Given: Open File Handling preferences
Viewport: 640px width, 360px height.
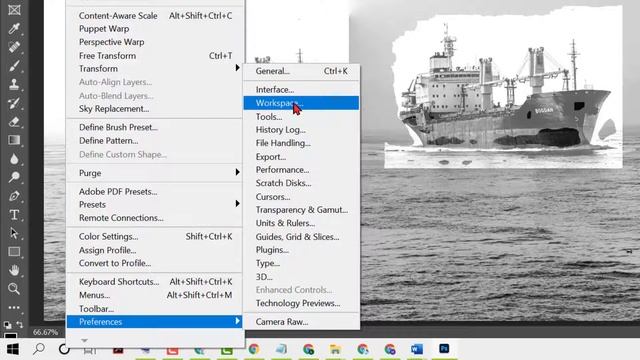Looking at the screenshot, I should 301,143.
